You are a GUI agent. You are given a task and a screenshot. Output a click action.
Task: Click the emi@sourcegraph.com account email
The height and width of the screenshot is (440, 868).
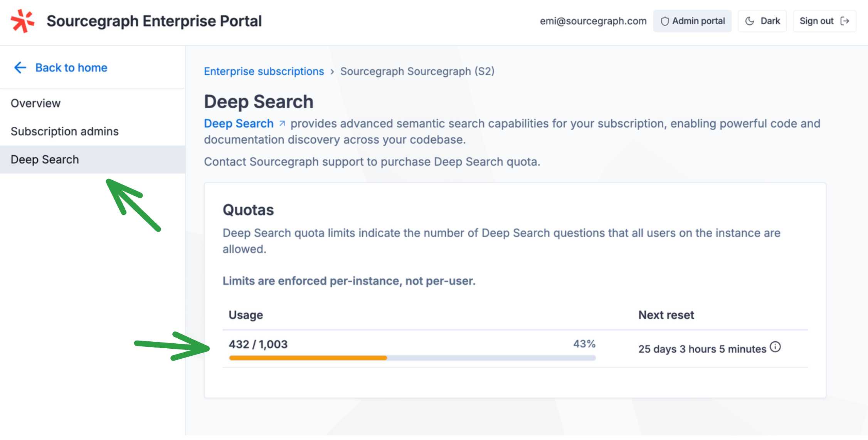click(593, 21)
